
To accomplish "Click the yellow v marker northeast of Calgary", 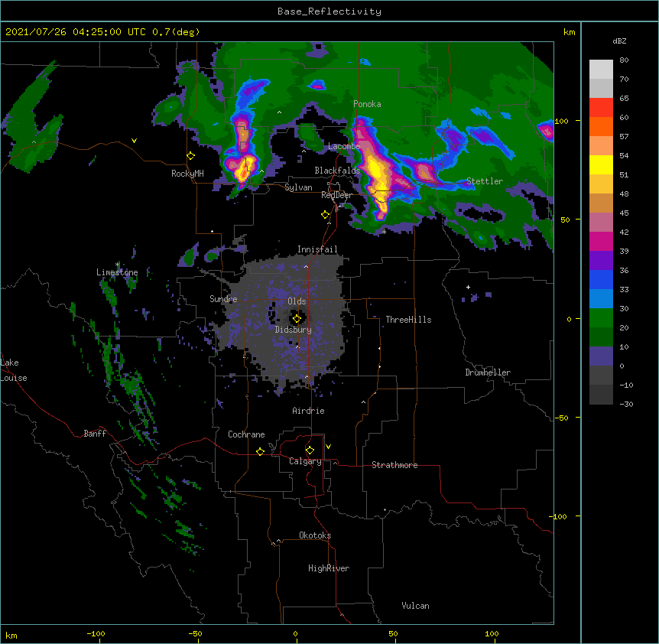I will (x=328, y=447).
